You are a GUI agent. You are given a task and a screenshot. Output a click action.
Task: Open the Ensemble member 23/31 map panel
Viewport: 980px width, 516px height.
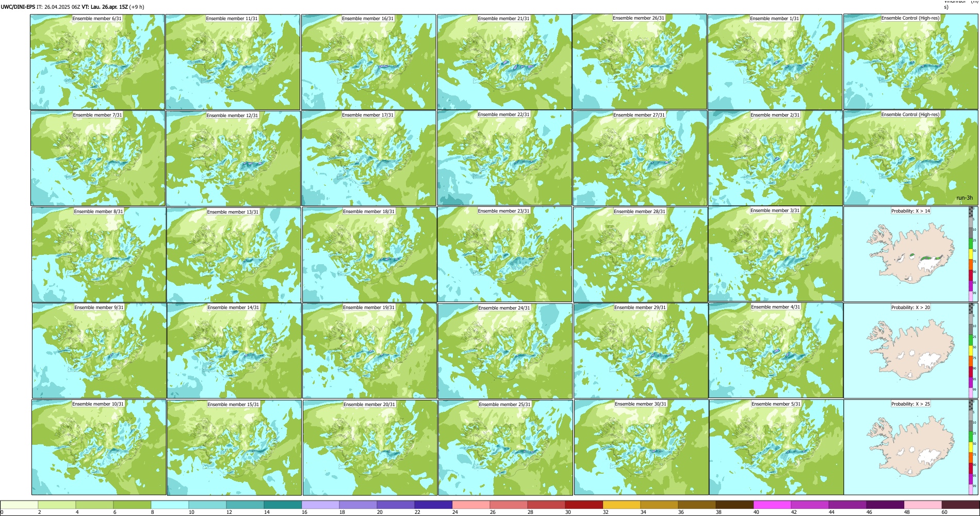505,254
